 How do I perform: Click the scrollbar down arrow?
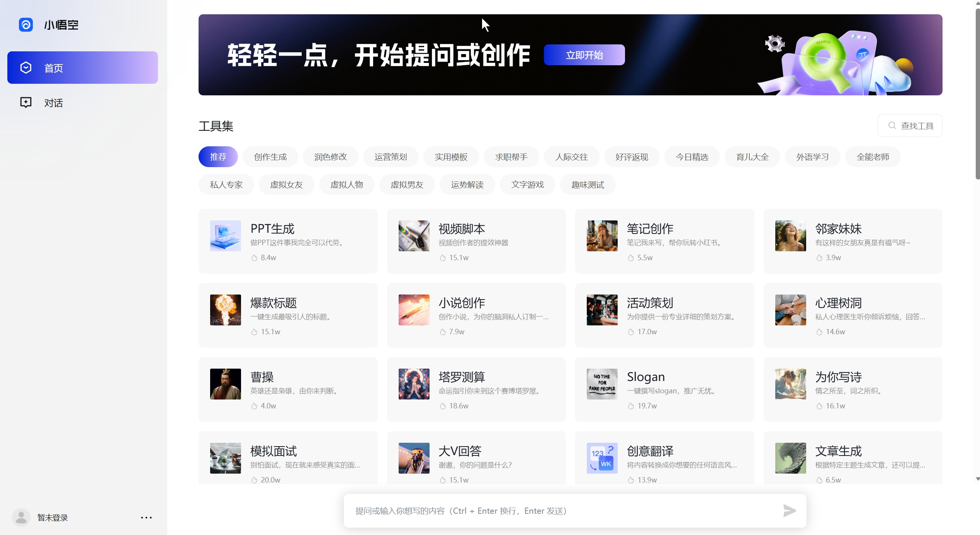(x=977, y=479)
